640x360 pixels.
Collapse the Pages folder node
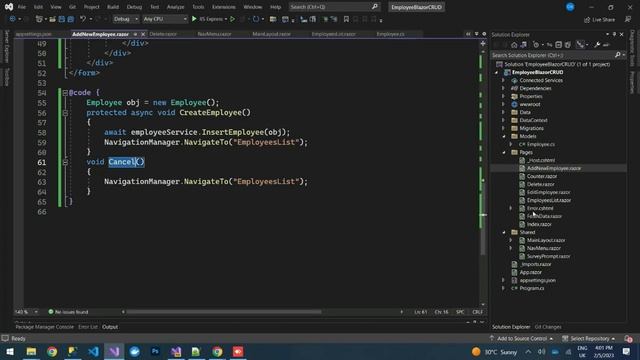[x=503, y=152]
